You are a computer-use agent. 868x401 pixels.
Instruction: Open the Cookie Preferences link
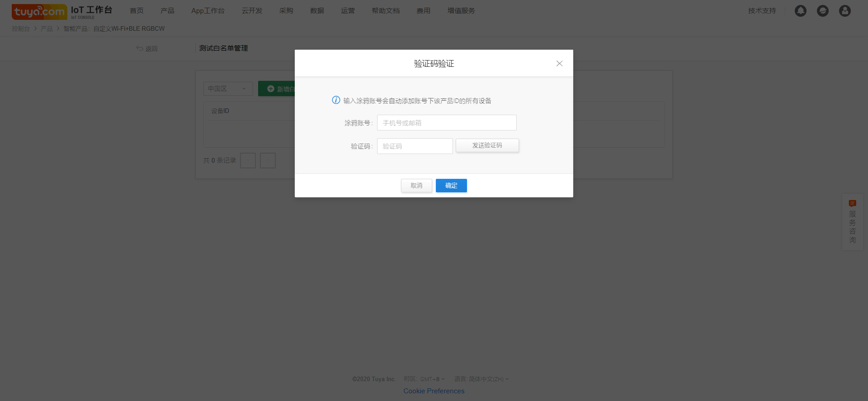click(x=434, y=391)
